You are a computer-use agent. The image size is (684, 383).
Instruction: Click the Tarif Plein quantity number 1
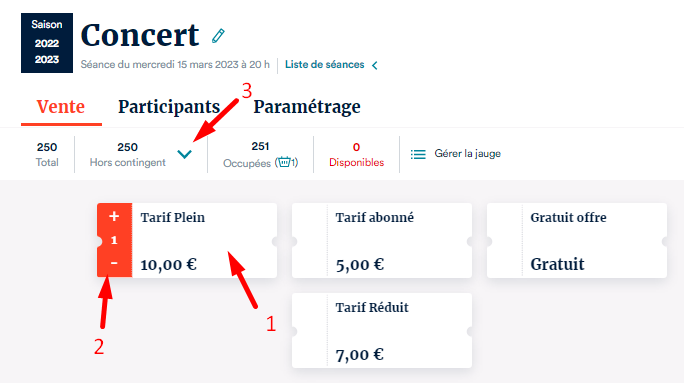[x=114, y=240]
